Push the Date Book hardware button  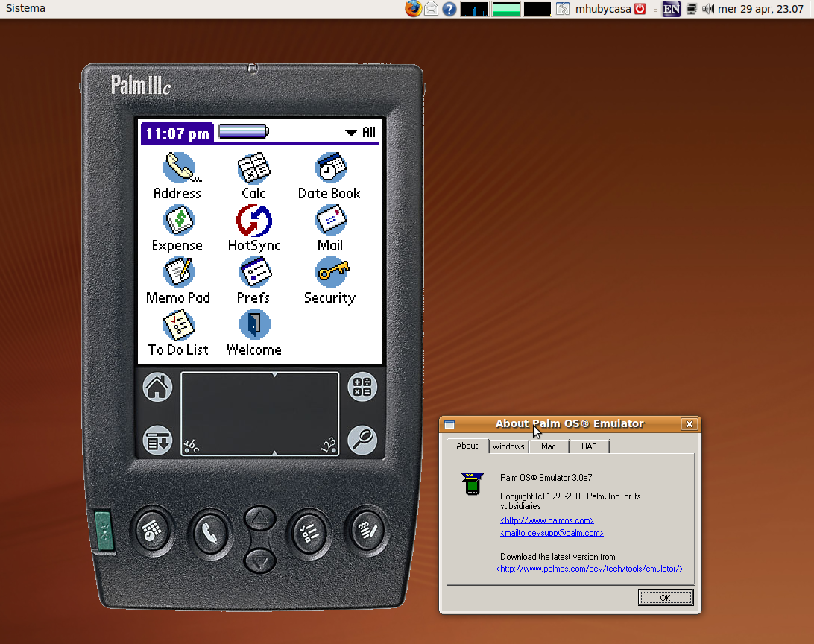coord(152,531)
